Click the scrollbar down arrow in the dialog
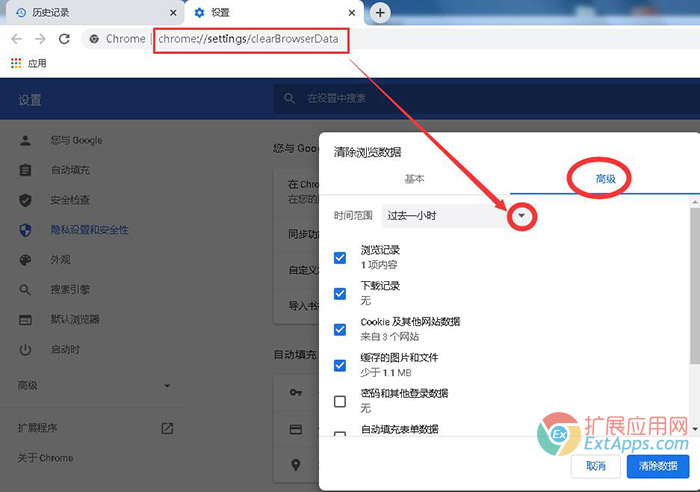Image resolution: width=700 pixels, height=492 pixels. pos(695,429)
